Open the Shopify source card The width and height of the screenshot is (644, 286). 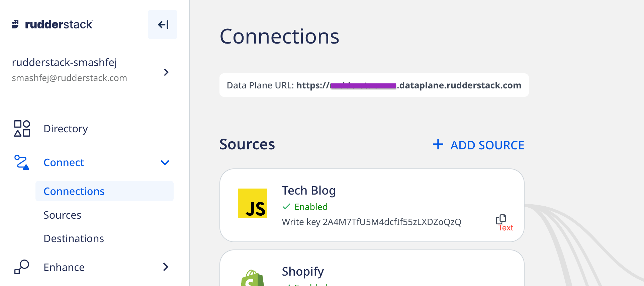(372, 268)
